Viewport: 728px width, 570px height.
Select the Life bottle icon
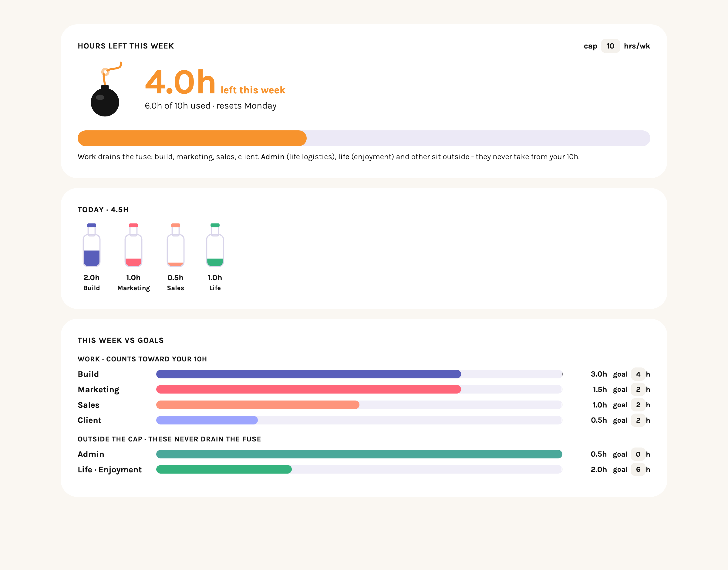click(215, 245)
